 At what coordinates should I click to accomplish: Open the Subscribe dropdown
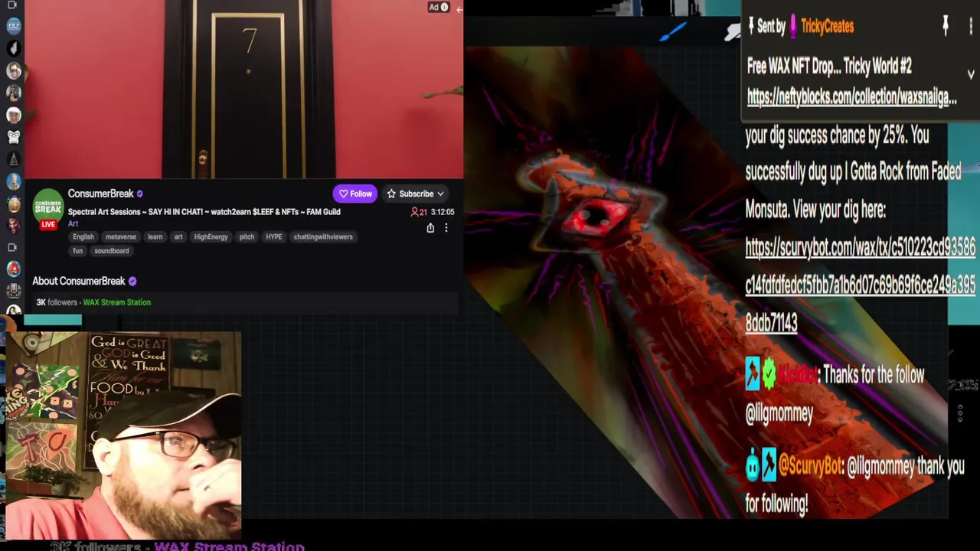416,194
